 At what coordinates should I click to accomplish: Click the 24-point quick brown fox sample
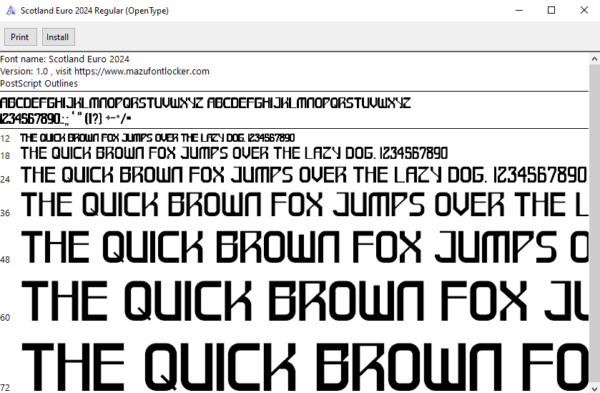(x=303, y=175)
